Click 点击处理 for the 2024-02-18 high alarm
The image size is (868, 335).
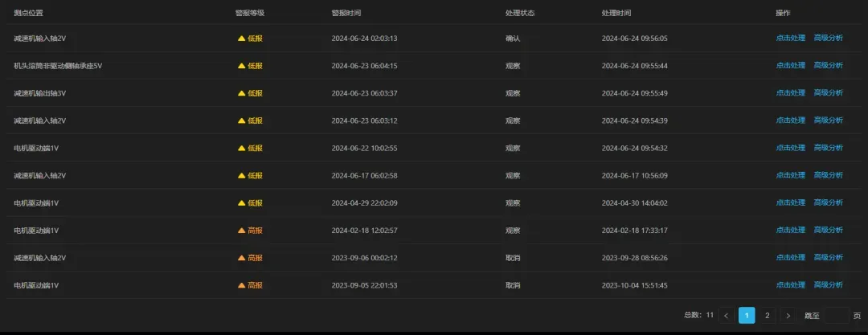(x=790, y=231)
